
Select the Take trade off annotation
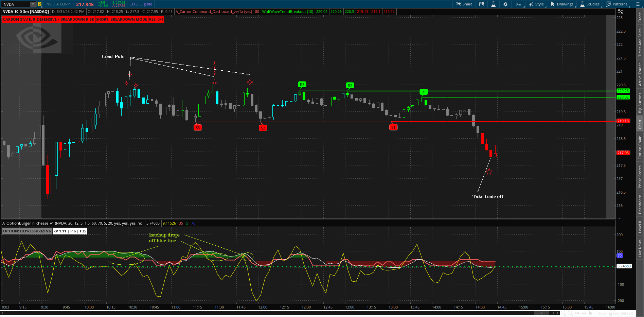(x=488, y=196)
